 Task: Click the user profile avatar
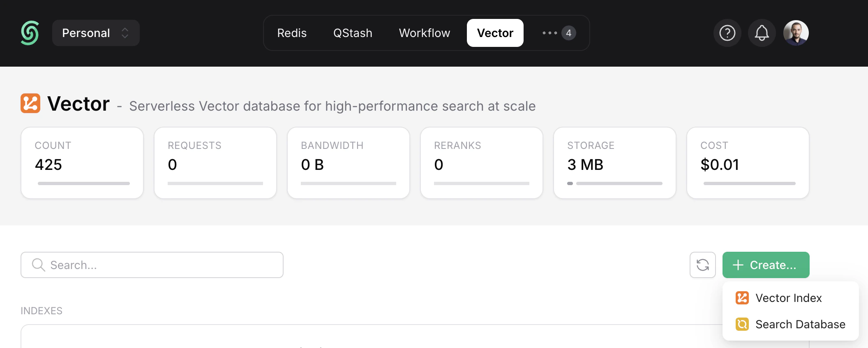796,33
